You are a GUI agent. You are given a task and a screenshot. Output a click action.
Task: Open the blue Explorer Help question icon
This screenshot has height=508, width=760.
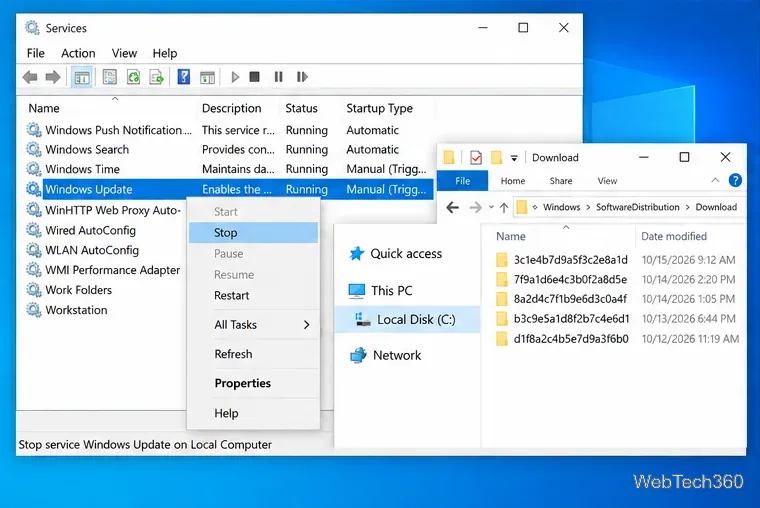tap(735, 180)
